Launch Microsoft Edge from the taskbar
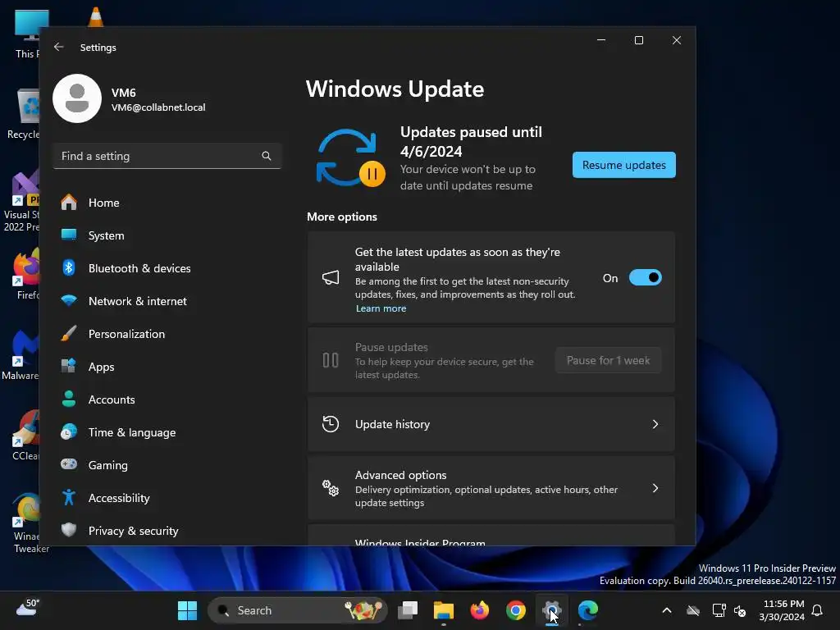Screen dimensions: 840x630 (587, 610)
